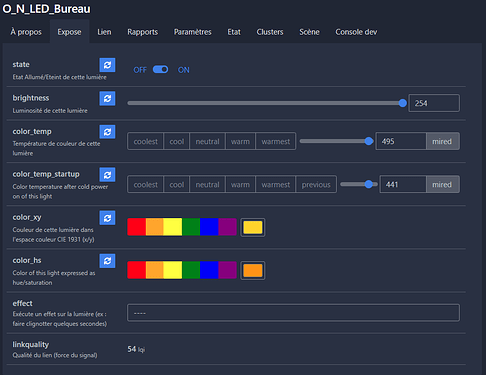Open the Etat tab

click(234, 32)
